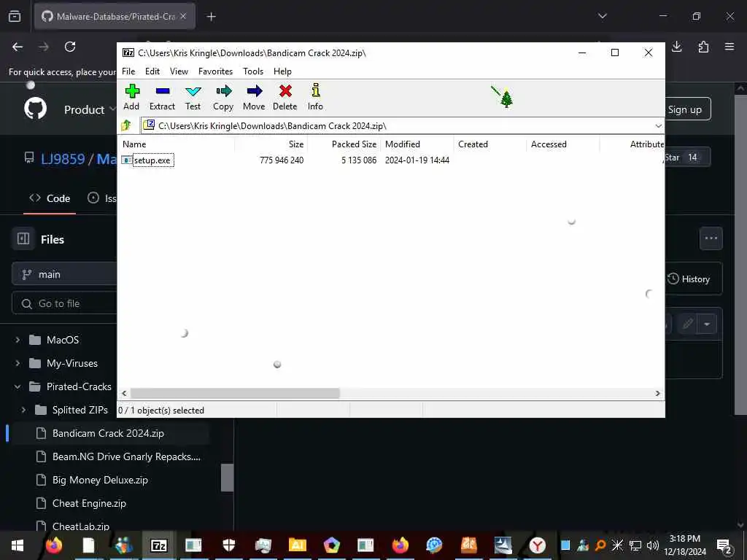Image resolution: width=747 pixels, height=560 pixels.
Task: Reload the browser page
Action: pos(70,47)
